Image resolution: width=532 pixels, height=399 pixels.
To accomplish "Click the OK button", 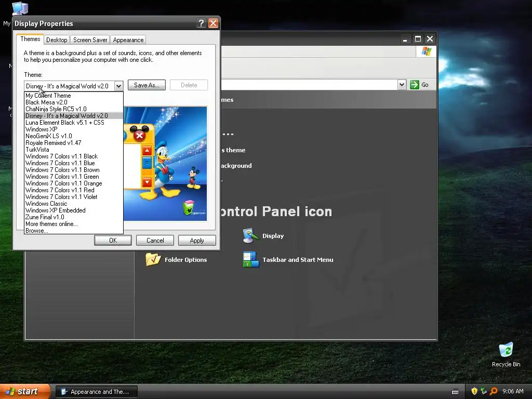I will (x=113, y=240).
